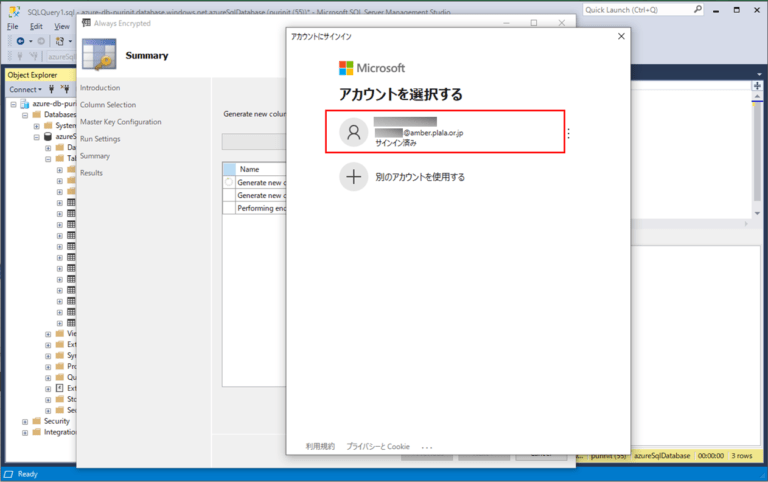Click the scroll-down arrow of query editor
The image size is (768, 482).
(757, 214)
